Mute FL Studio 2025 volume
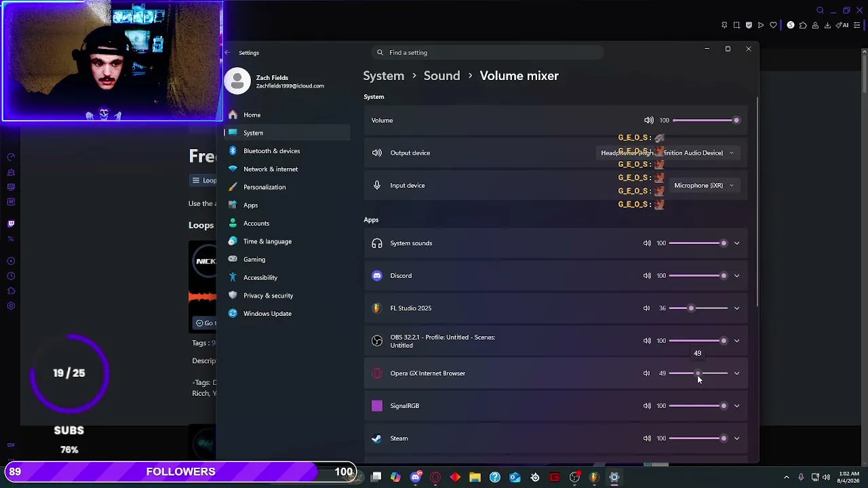This screenshot has height=488, width=868. [x=647, y=308]
